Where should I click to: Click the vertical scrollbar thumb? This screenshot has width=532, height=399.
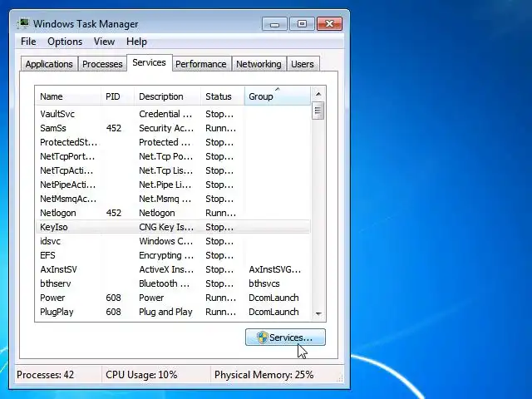click(318, 111)
